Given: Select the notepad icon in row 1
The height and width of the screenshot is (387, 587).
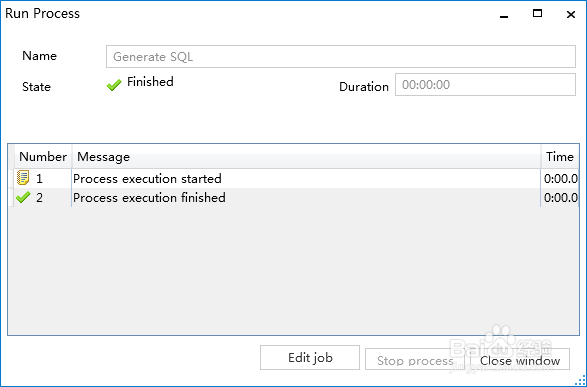Looking at the screenshot, I should tap(23, 178).
